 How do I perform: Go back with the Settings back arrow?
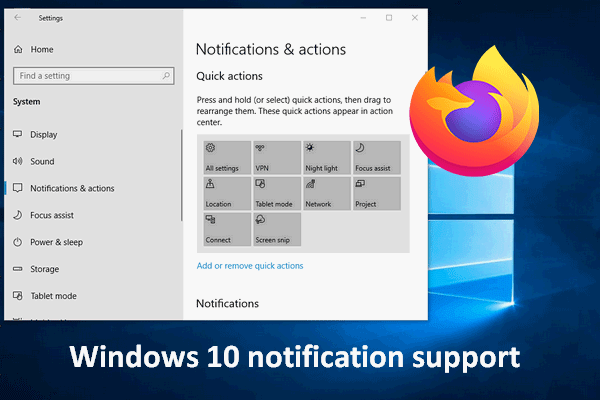coord(18,18)
